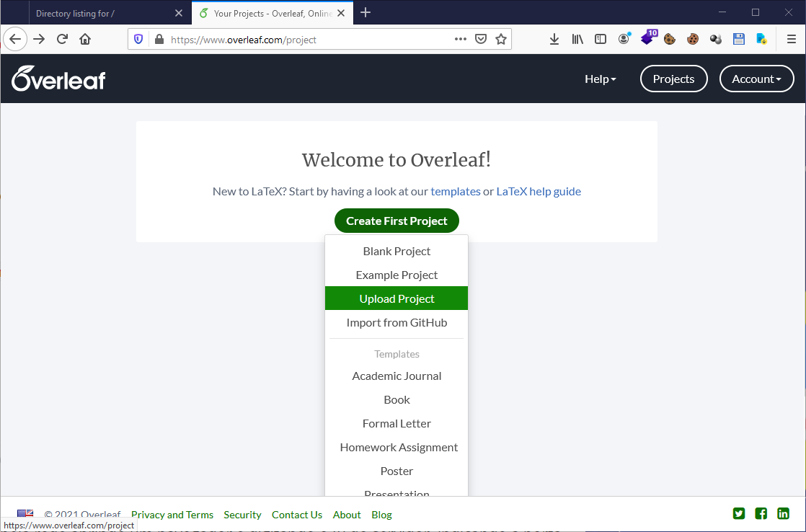
Task: Open the Contact Us link
Action: click(x=297, y=515)
